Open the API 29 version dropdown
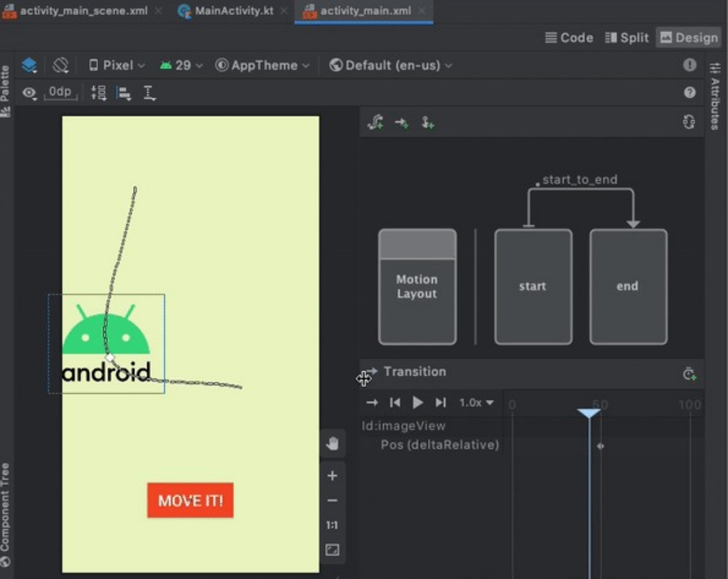 (180, 65)
